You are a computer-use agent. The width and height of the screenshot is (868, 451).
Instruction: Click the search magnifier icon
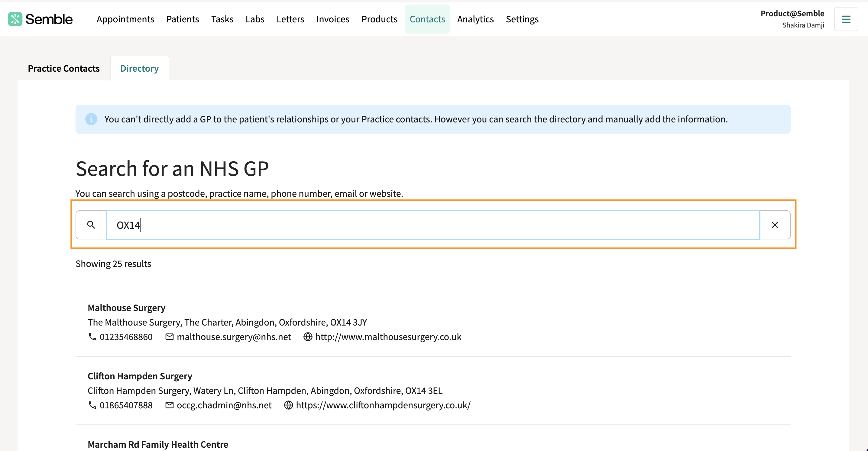pyautogui.click(x=91, y=225)
